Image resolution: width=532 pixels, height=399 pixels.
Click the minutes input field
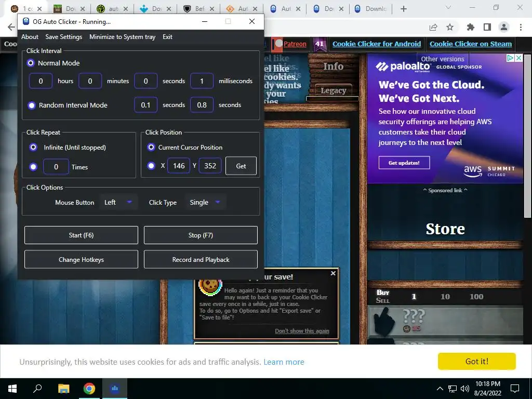point(90,81)
